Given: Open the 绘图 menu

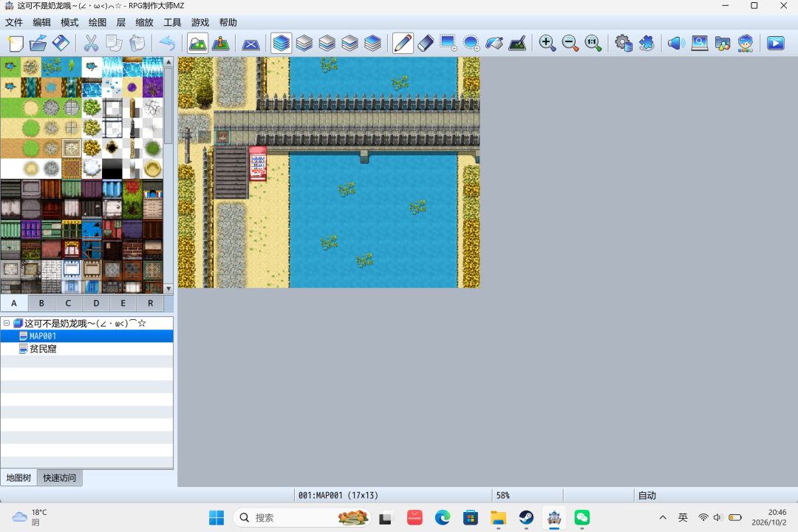Looking at the screenshot, I should point(98,22).
